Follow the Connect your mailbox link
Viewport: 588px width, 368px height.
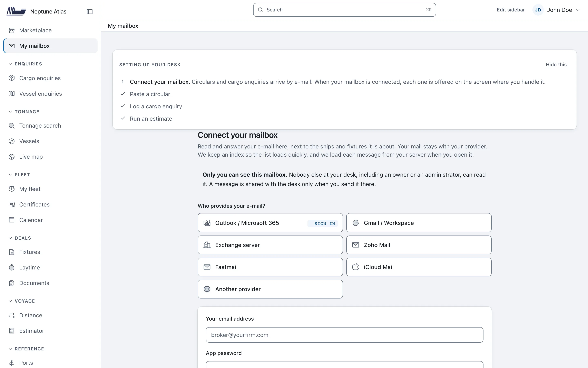tap(159, 82)
